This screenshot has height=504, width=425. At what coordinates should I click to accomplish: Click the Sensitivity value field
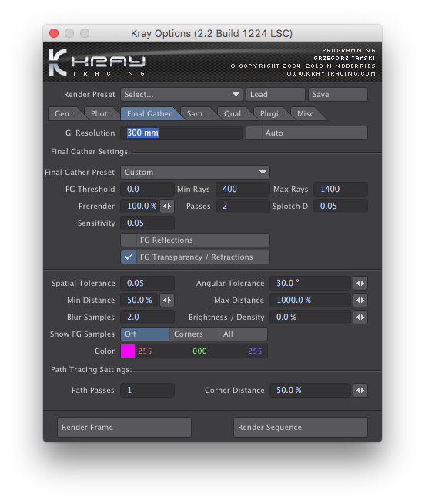pos(148,223)
